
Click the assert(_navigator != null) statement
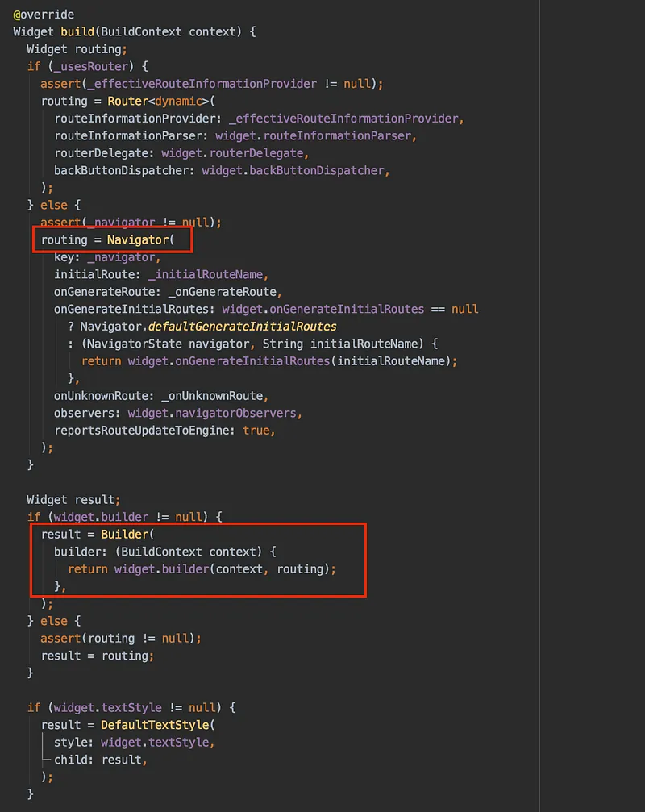click(x=133, y=222)
